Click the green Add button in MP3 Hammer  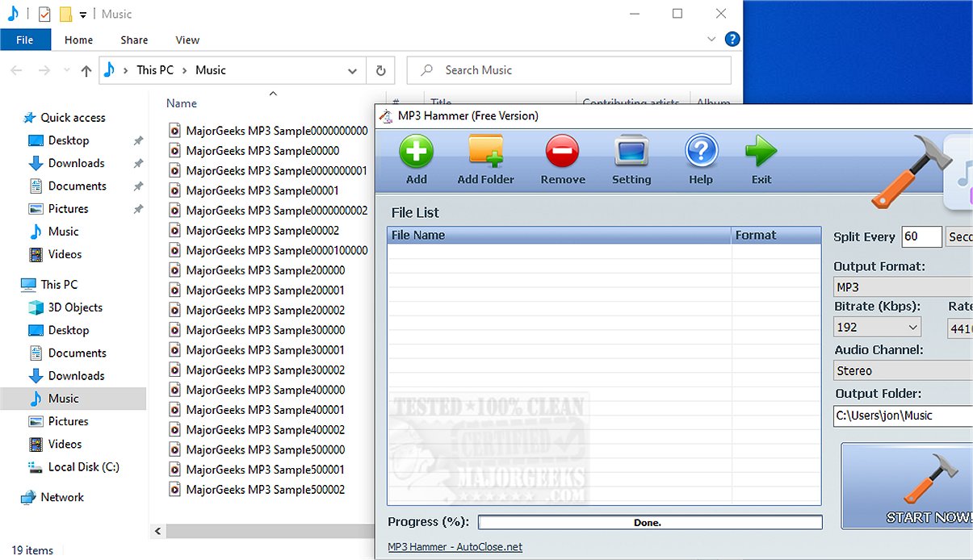[x=417, y=160]
